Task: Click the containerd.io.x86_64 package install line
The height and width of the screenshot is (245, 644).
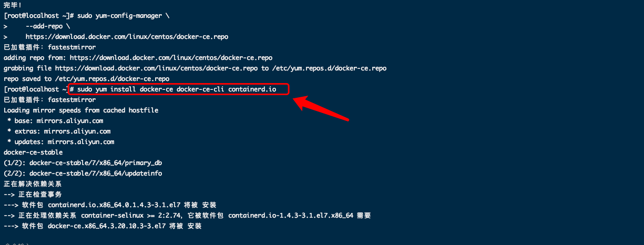Action: [110, 205]
